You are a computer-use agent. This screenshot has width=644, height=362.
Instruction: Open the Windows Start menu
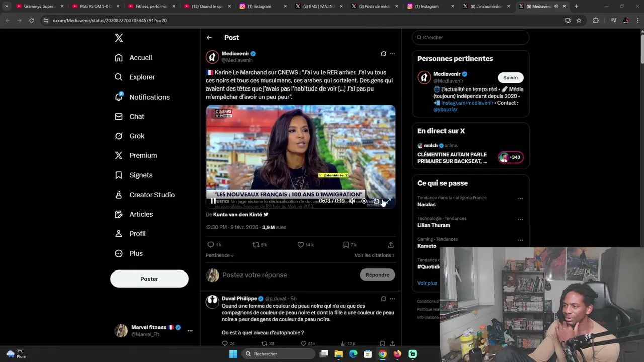pyautogui.click(x=233, y=354)
